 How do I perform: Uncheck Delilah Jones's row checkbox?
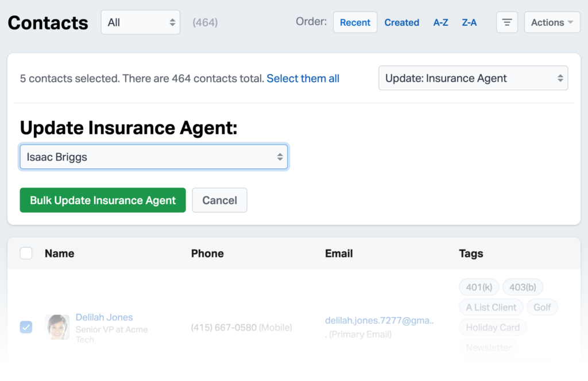point(26,327)
